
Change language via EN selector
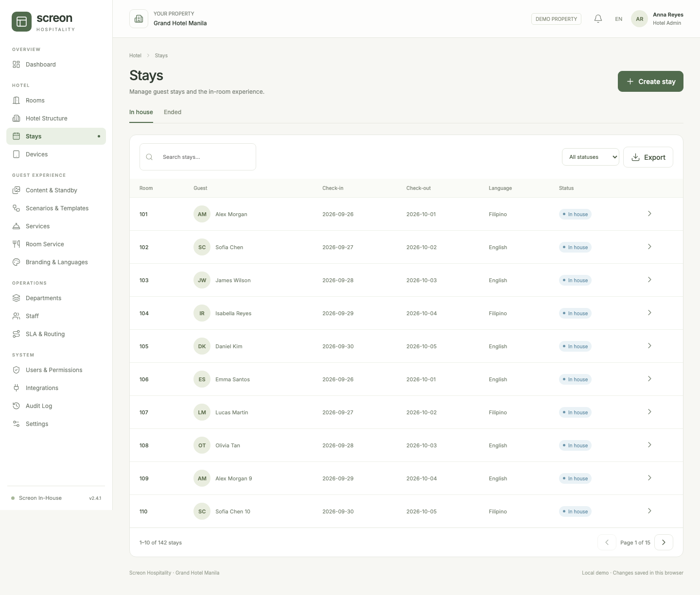point(618,19)
